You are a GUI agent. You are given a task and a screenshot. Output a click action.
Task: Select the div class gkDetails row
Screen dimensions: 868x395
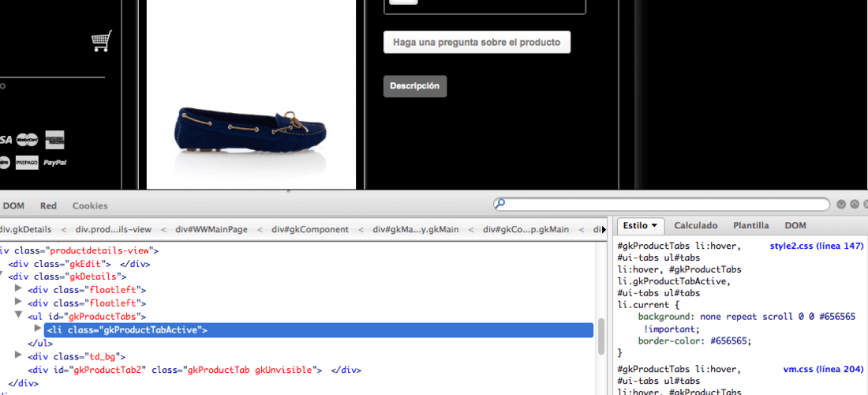(68, 276)
